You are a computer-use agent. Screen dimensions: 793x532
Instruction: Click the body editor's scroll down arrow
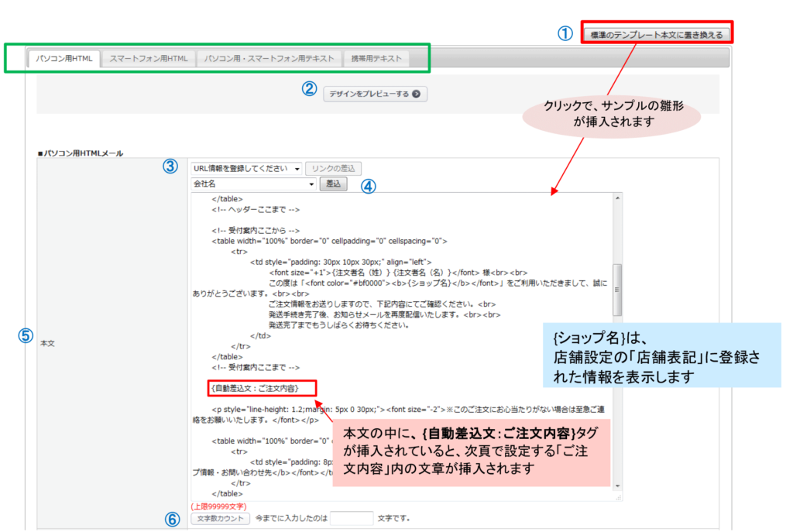pyautogui.click(x=617, y=486)
